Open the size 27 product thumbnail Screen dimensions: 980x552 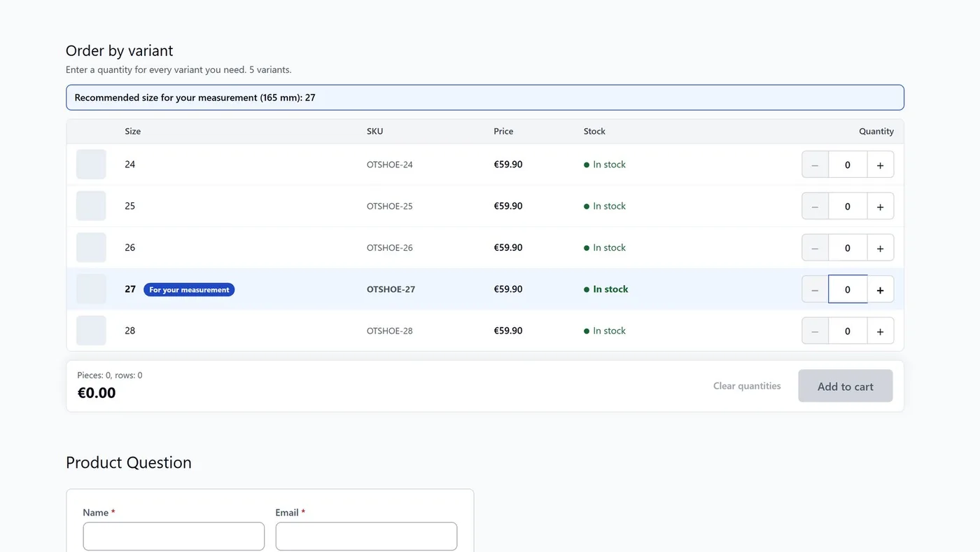click(91, 289)
